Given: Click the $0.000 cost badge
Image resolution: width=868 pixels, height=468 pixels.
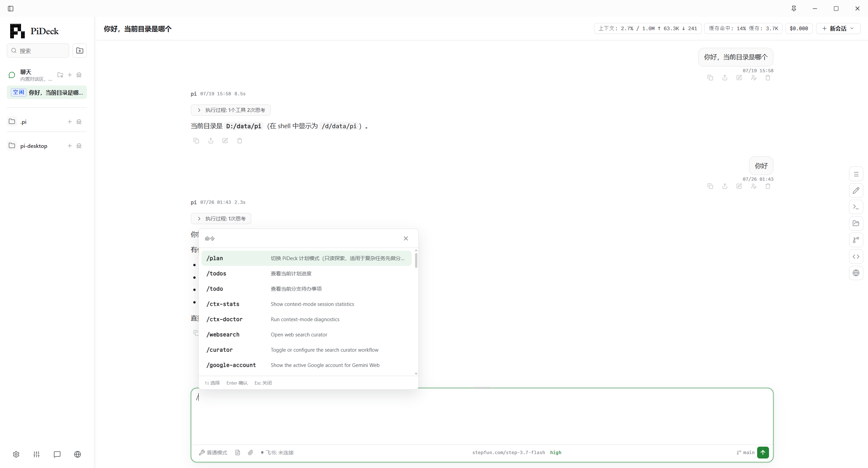Looking at the screenshot, I should click(799, 28).
